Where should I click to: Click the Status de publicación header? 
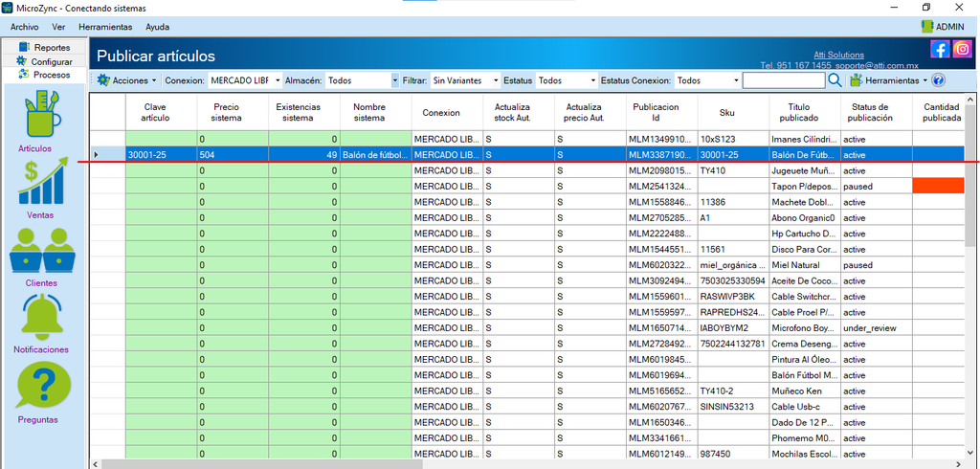[x=877, y=113]
